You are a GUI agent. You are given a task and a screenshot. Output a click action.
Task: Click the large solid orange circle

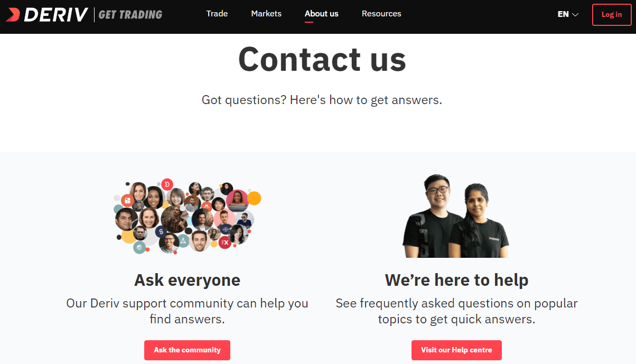pyautogui.click(x=254, y=198)
